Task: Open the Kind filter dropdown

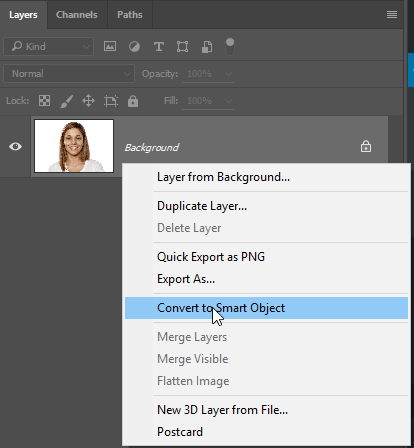Action: (x=49, y=46)
